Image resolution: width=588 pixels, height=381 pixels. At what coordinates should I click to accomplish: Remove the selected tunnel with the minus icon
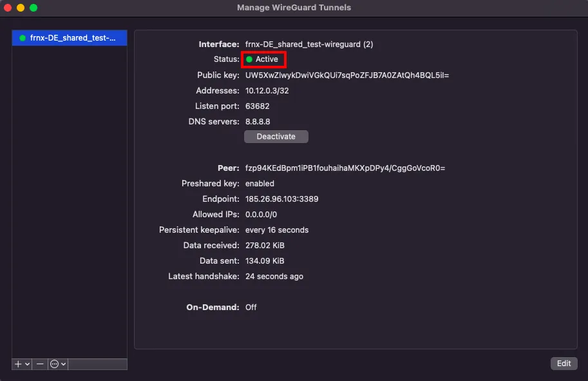pyautogui.click(x=40, y=364)
